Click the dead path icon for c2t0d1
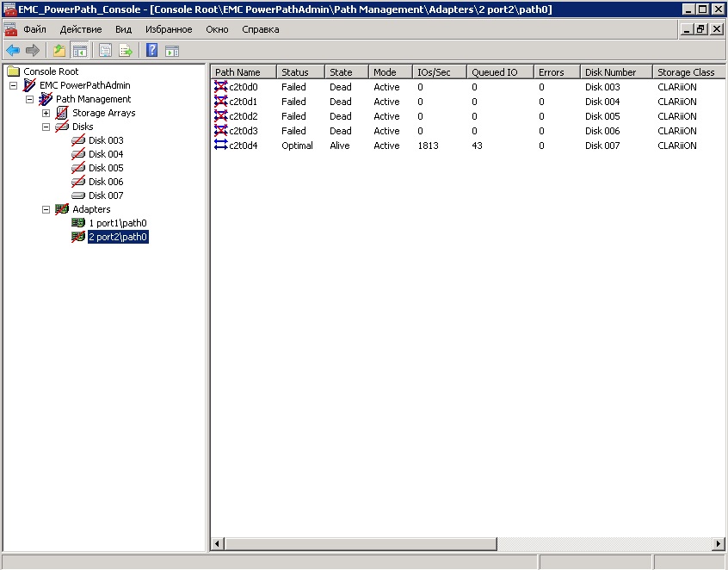 click(x=221, y=102)
